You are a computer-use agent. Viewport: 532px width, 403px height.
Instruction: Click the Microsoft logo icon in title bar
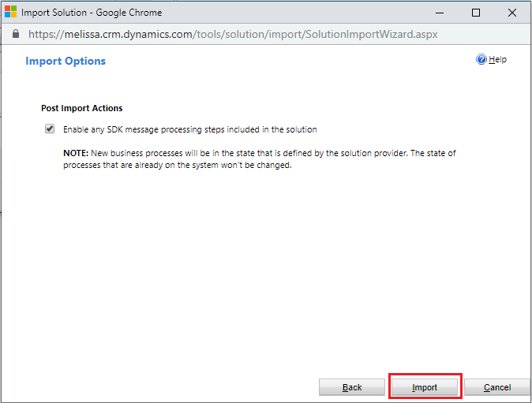pos(10,13)
